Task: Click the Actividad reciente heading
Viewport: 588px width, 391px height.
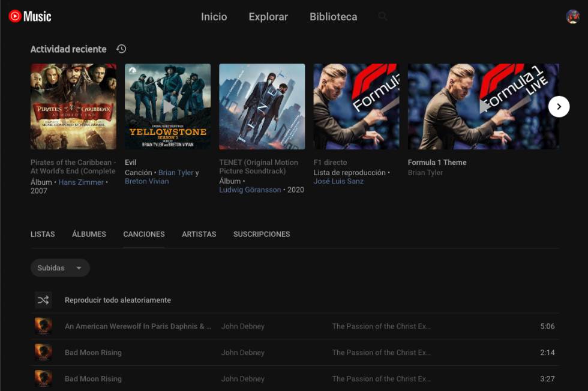Action: 68,49
